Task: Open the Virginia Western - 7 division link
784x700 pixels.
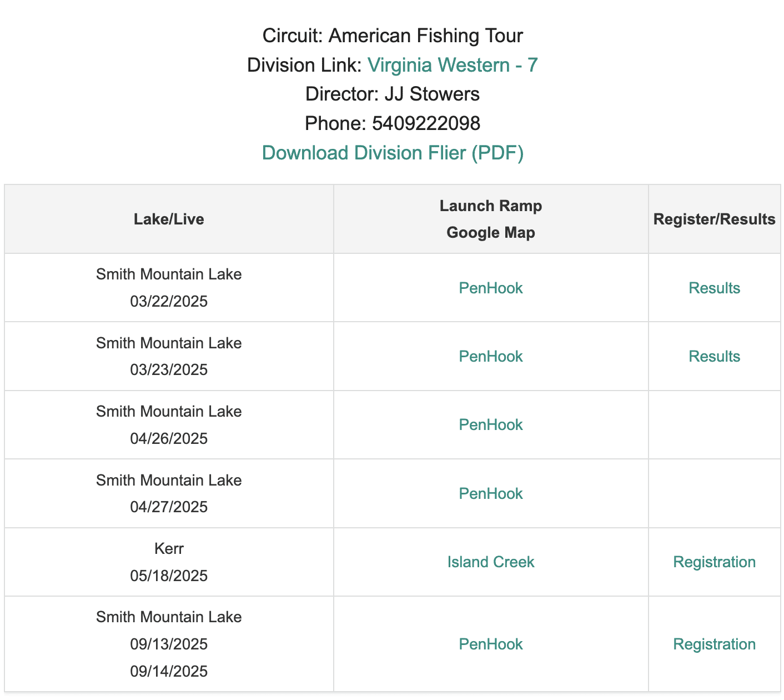Action: [x=453, y=65]
